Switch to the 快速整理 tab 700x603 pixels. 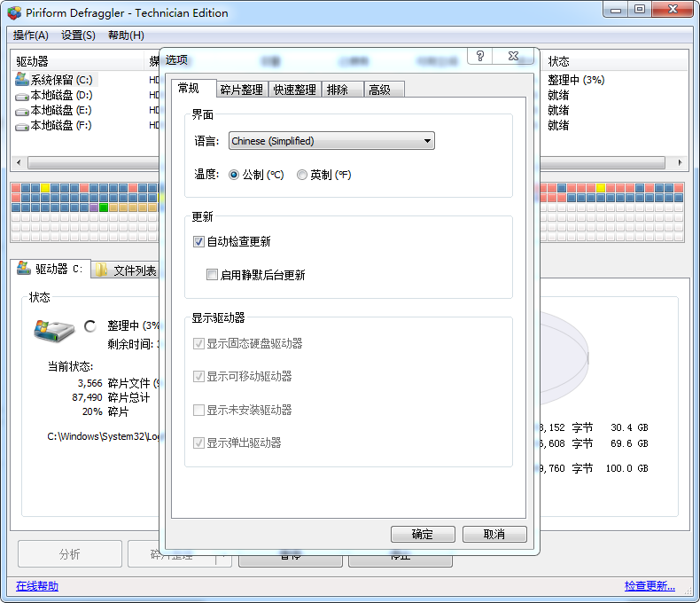click(295, 90)
